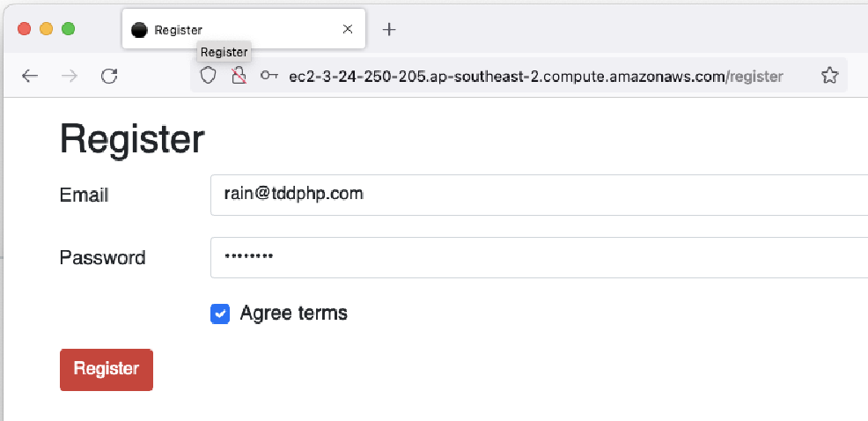Click the Email field label

pyautogui.click(x=85, y=195)
